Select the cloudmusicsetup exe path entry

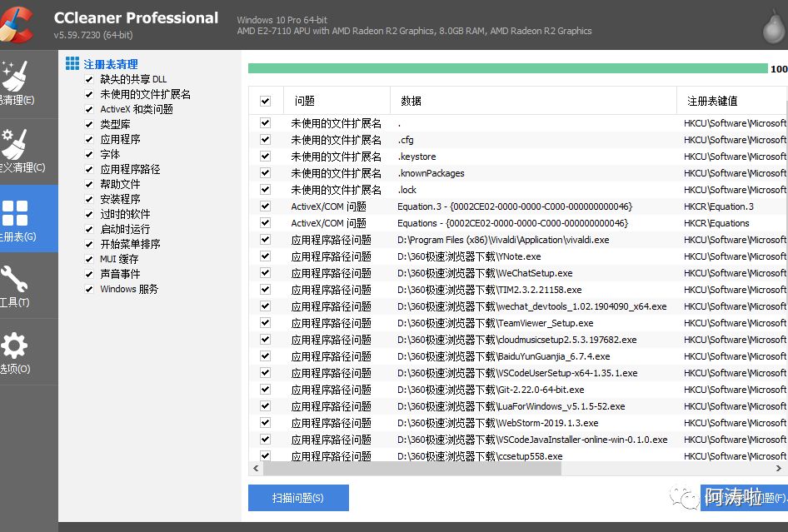[x=516, y=340]
